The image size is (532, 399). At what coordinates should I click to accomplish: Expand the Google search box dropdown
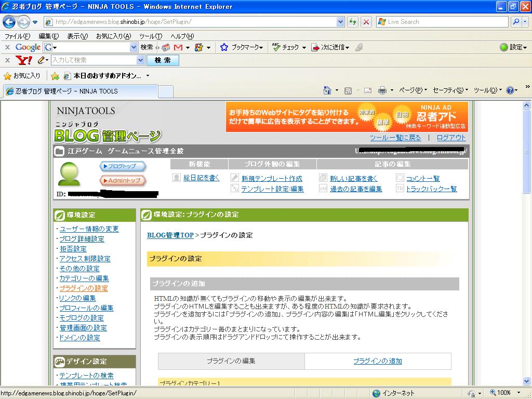pos(134,47)
